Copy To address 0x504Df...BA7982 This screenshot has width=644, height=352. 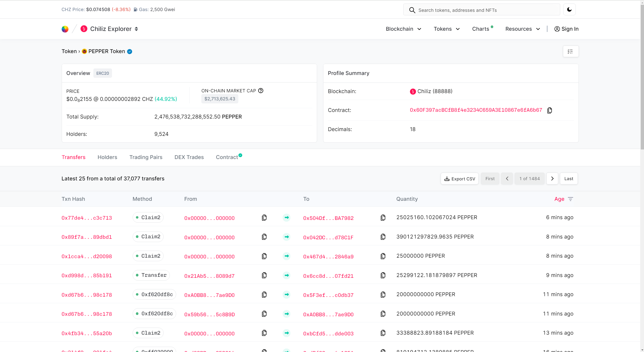(x=383, y=218)
